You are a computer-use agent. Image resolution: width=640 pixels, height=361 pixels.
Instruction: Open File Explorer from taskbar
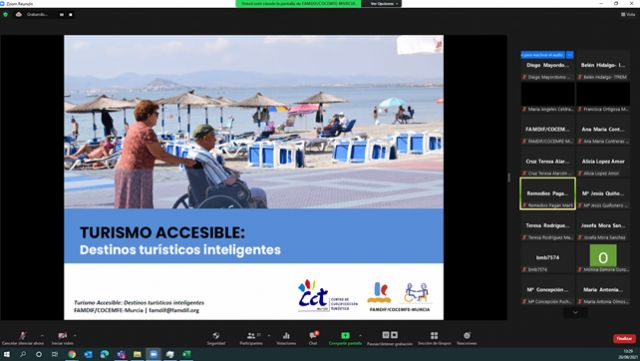[x=137, y=354]
